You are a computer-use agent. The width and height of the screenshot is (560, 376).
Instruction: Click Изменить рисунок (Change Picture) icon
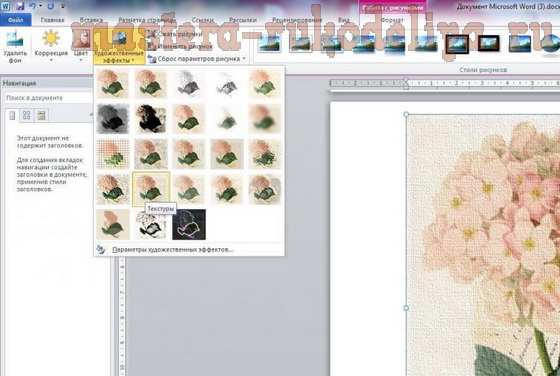click(x=151, y=46)
